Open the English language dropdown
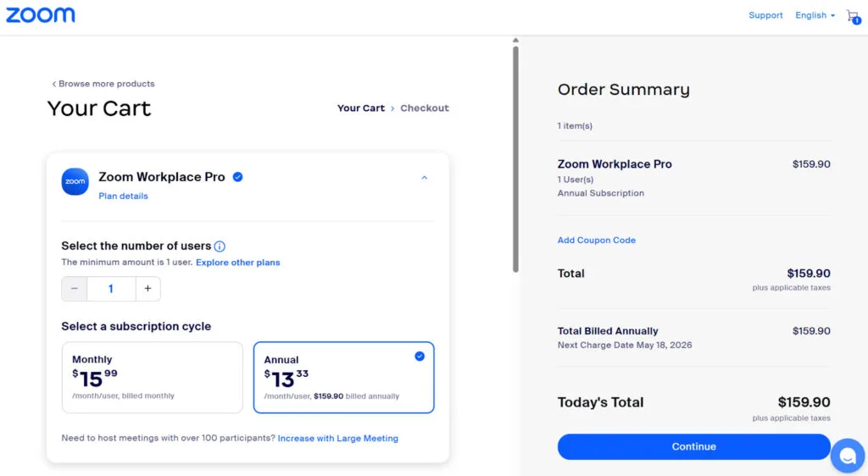Image resolution: width=868 pixels, height=476 pixels. [815, 15]
